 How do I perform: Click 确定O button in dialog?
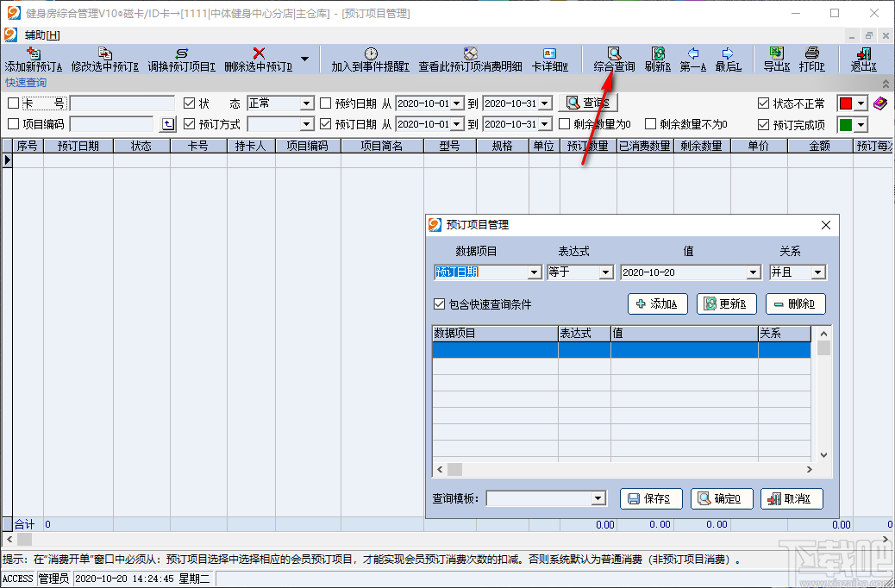722,498
